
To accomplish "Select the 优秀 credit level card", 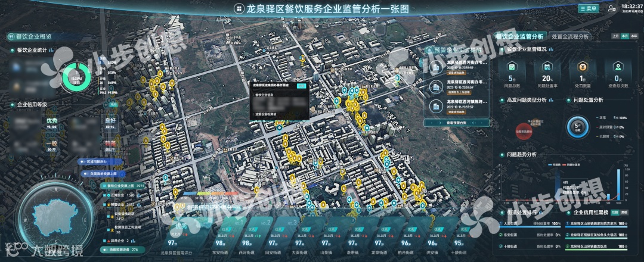I will click(x=51, y=122).
